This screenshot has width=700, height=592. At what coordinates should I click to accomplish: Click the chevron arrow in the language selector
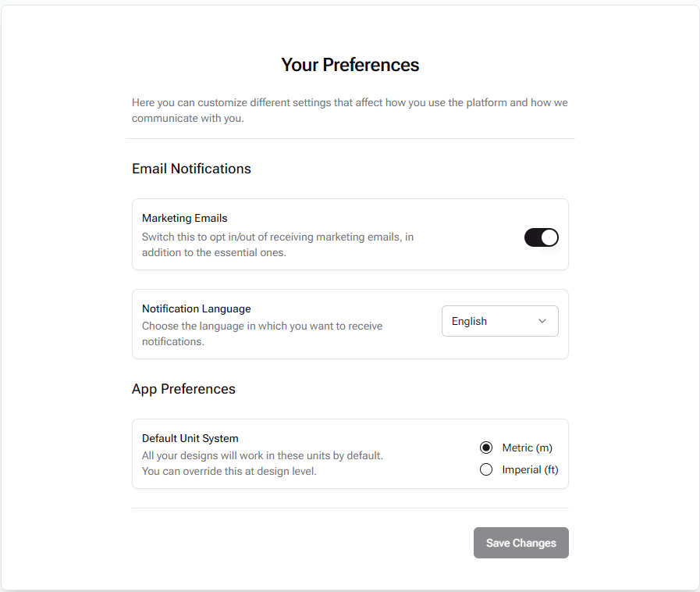[542, 321]
